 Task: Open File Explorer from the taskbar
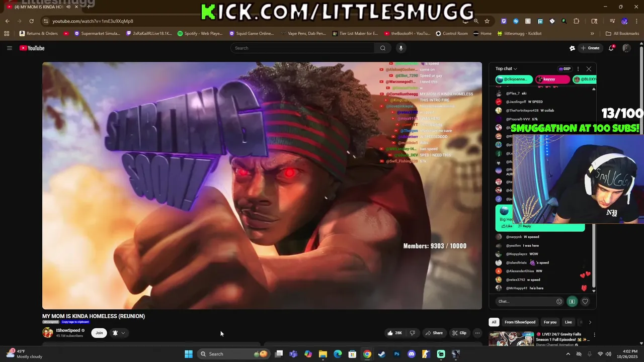pos(323,354)
